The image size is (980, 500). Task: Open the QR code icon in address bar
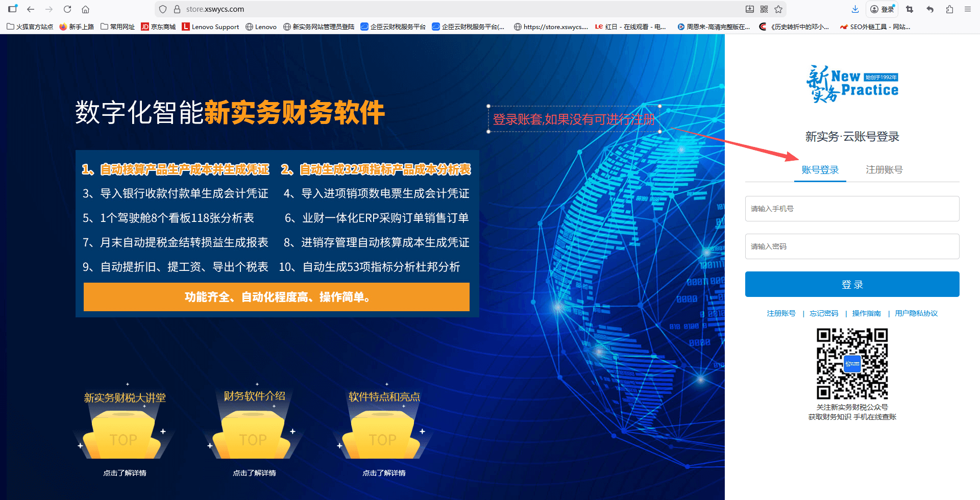pos(764,9)
